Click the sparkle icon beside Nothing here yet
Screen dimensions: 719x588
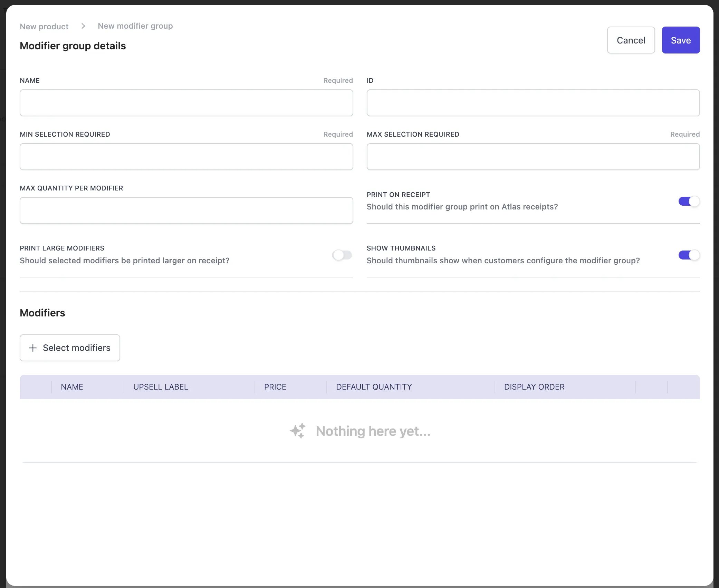click(x=298, y=431)
